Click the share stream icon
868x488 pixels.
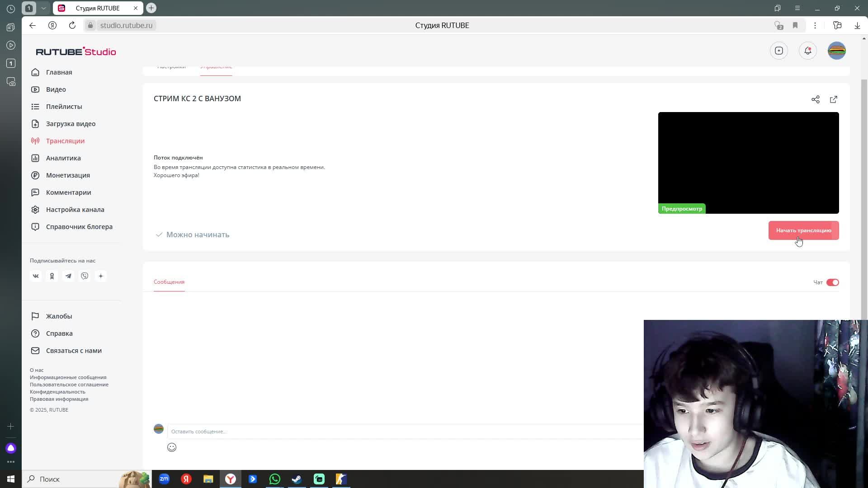816,99
